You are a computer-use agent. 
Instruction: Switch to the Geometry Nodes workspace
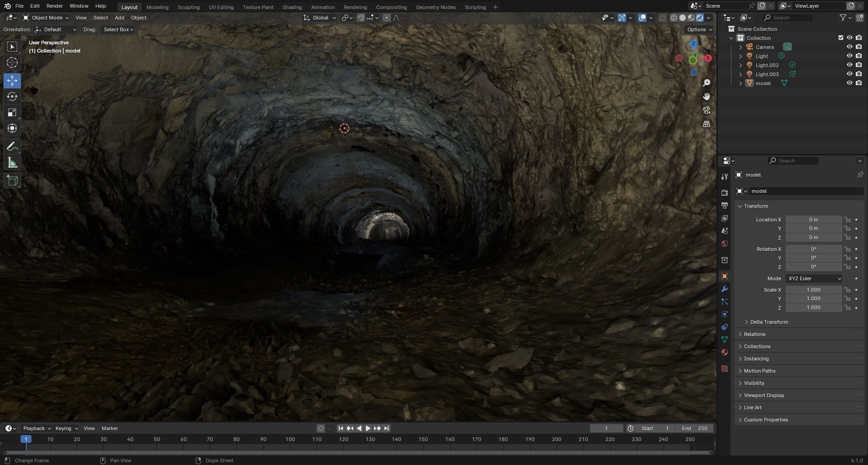436,7
